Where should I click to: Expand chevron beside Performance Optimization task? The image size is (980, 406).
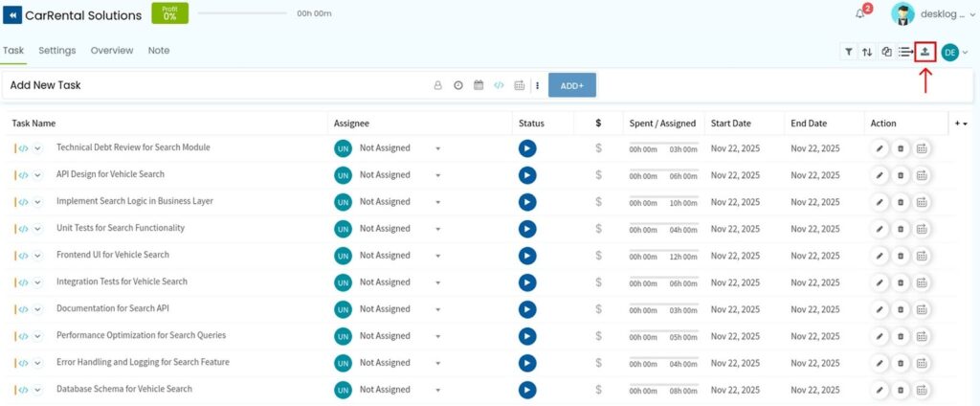click(x=38, y=336)
